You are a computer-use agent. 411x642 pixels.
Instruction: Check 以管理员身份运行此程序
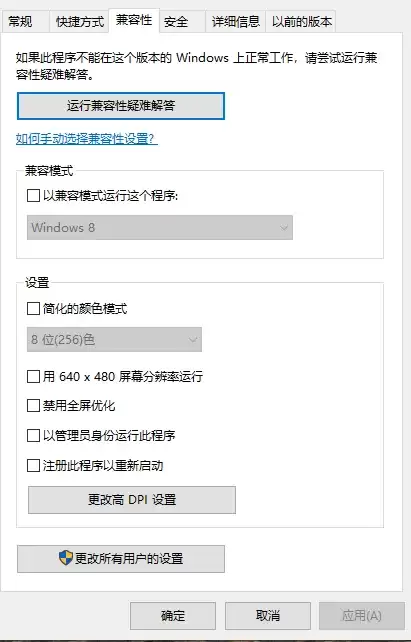click(x=33, y=435)
